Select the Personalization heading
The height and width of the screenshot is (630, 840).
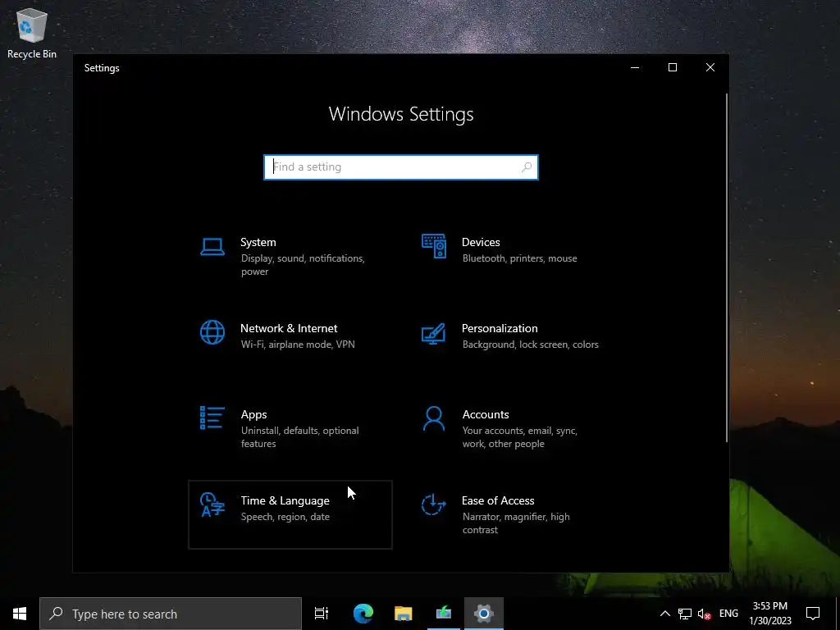click(x=500, y=328)
